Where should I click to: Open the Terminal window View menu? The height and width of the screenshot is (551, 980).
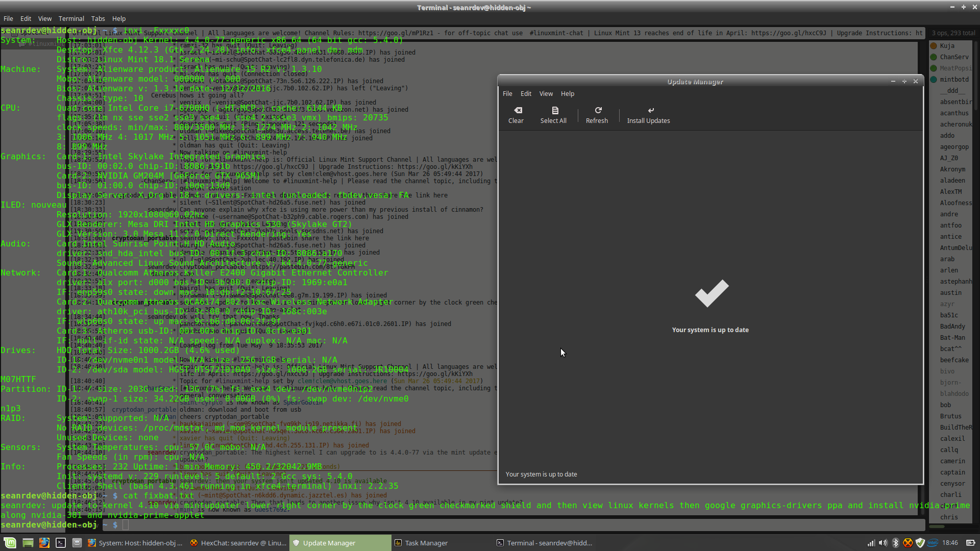click(x=45, y=18)
